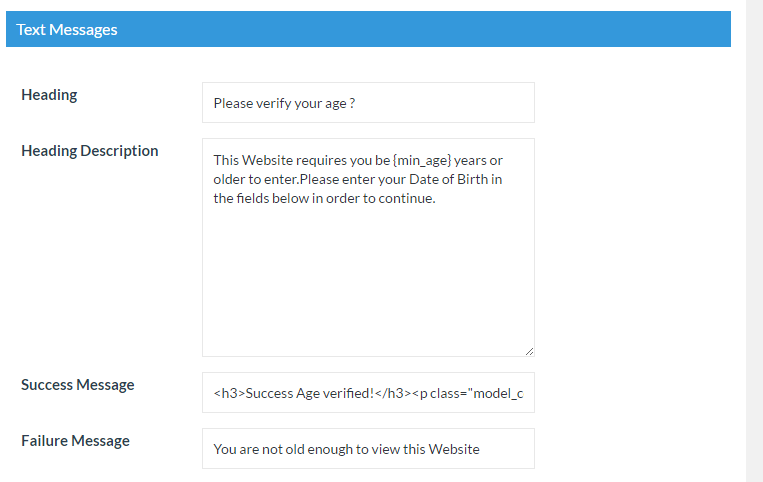
Task: Focus the Failure Message input field
Action: [x=368, y=448]
